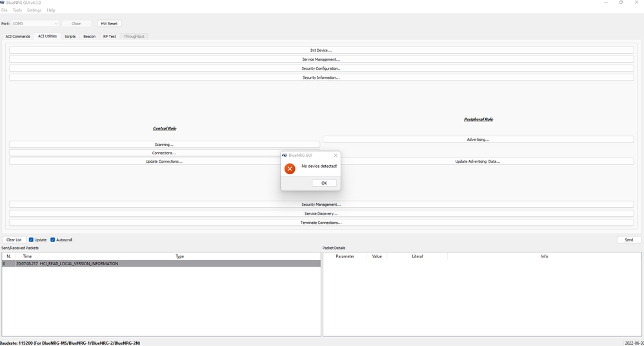Screen dimensions: 644x346
Task: Click the packet time 20:07:08.217
Action: point(27,264)
